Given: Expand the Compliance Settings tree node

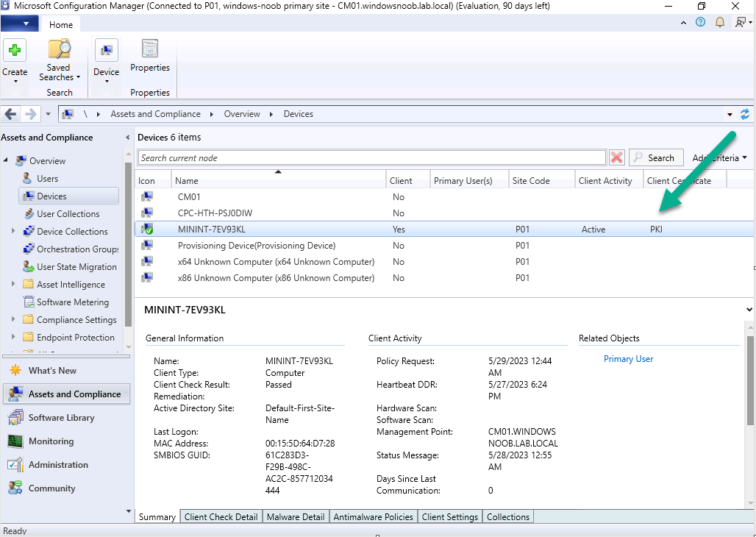Looking at the screenshot, I should point(13,319).
